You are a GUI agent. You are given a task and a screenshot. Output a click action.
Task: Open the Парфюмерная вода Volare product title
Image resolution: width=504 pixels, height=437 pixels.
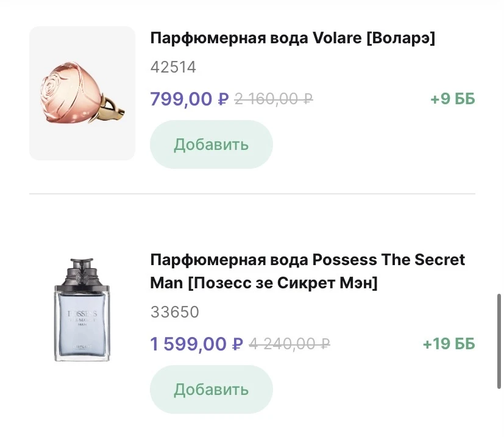(293, 38)
